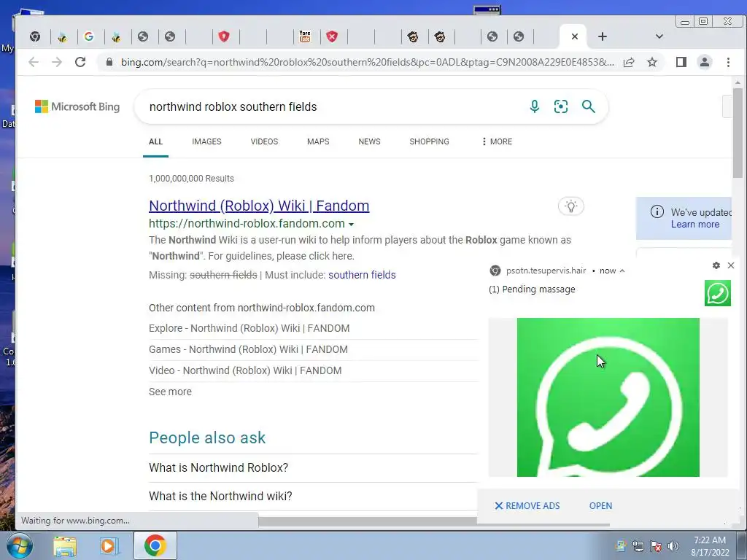Viewport: 747px width, 560px height.
Task: Go back to the previous page
Action: point(34,62)
